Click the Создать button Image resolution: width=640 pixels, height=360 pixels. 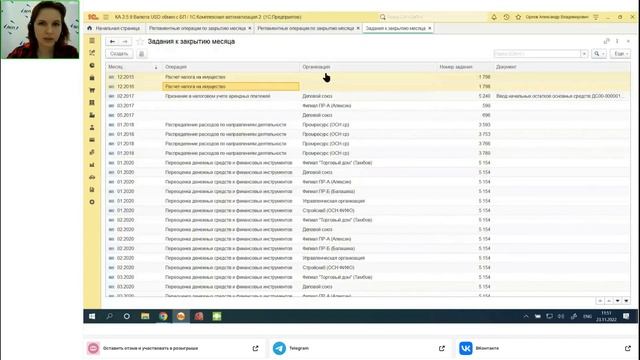click(119, 54)
